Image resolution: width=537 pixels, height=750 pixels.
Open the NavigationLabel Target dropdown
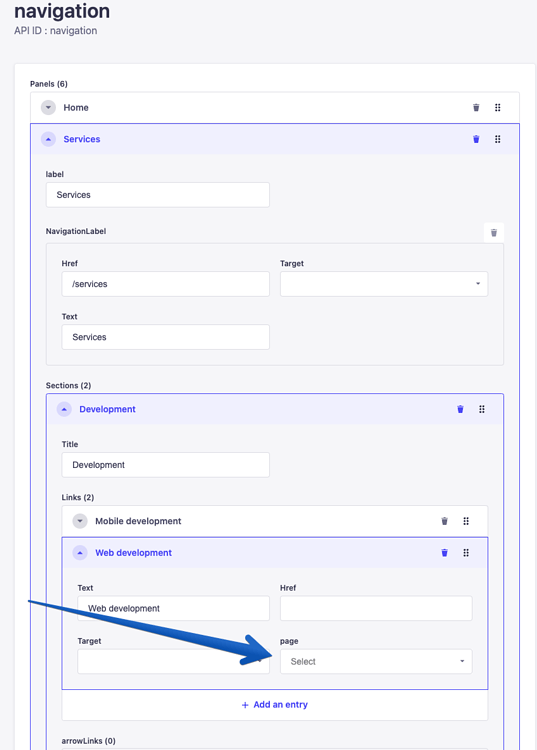[x=384, y=284]
